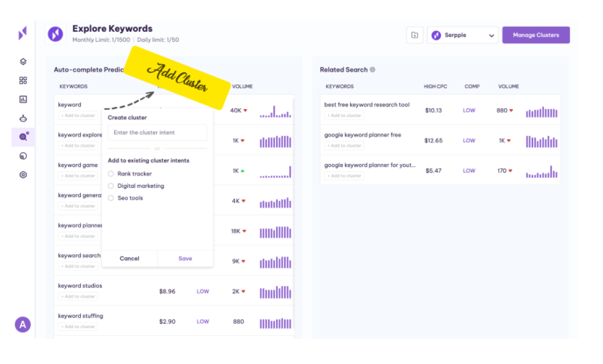603x364 pixels.
Task: Click the 'Monthly Limit: 1/1500' text
Action: coord(101,40)
